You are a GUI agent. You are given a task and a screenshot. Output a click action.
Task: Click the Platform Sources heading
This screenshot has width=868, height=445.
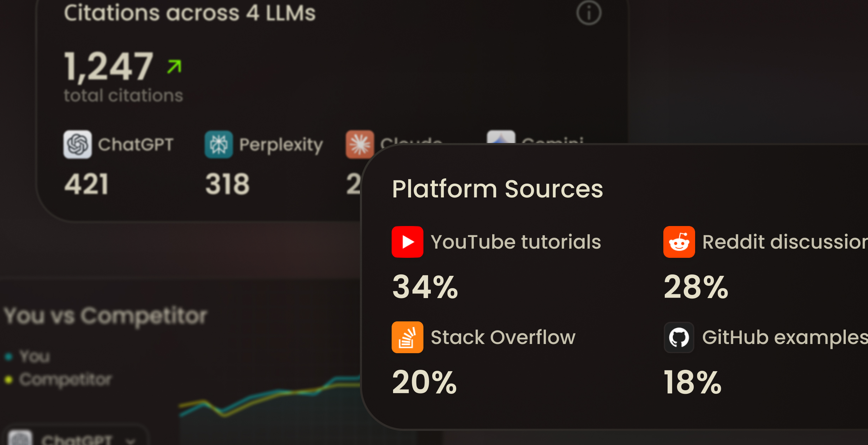[497, 189]
